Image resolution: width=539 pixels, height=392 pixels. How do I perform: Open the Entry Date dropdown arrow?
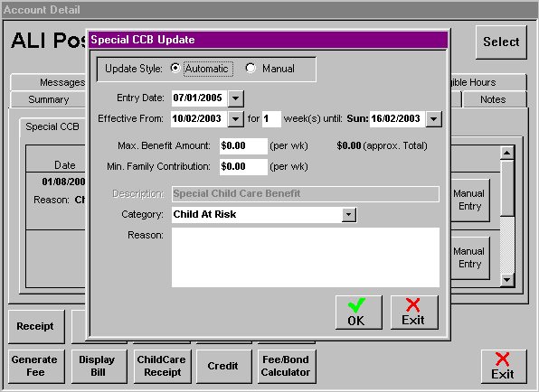click(x=236, y=98)
